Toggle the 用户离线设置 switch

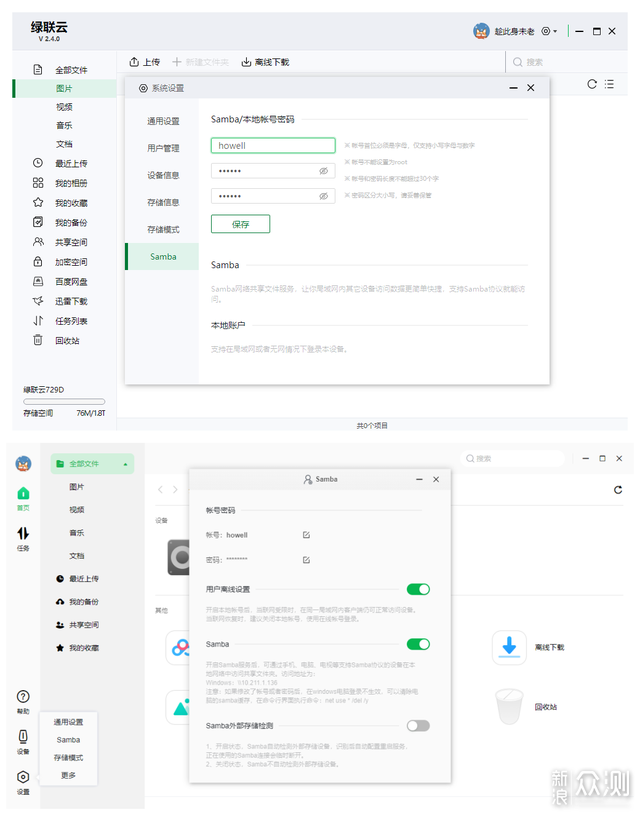tap(418, 589)
